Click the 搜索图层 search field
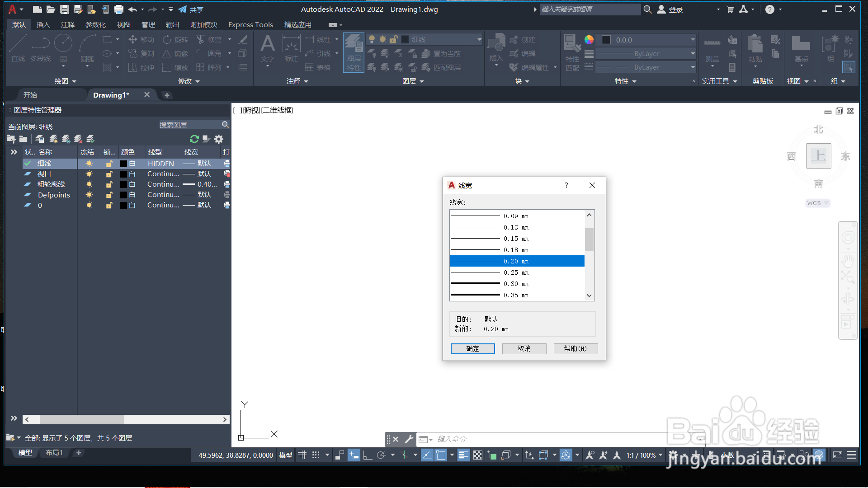The width and height of the screenshot is (868, 488). [194, 125]
